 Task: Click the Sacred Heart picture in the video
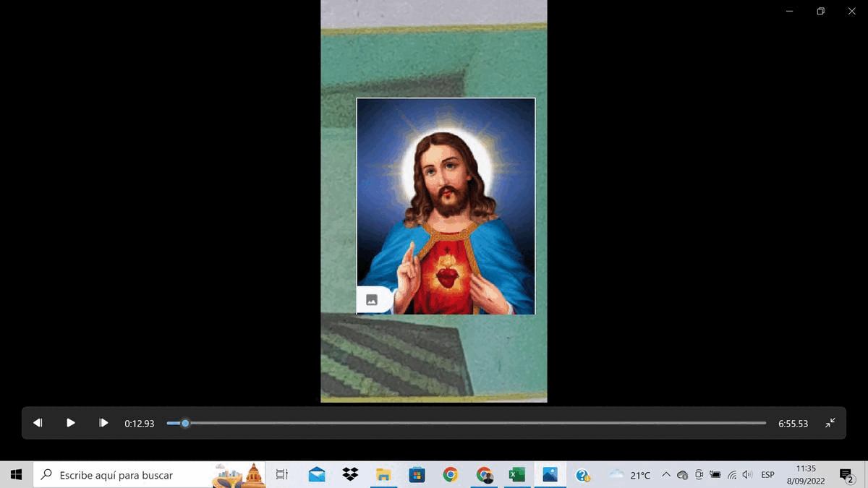[x=446, y=206]
